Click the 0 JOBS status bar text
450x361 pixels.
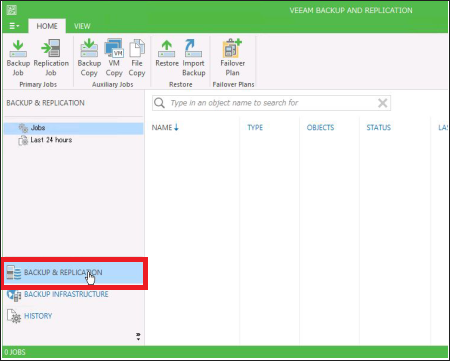[x=15, y=352]
